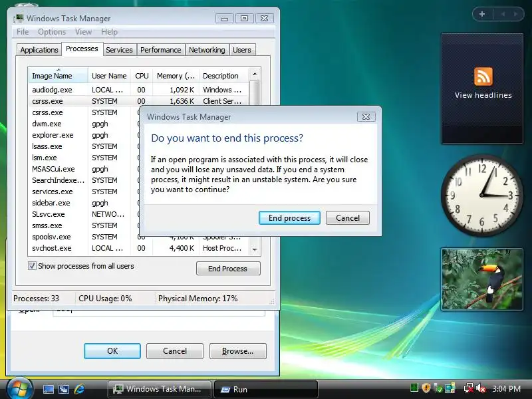Screen dimensions: 532x399
Task: Switch to the Applications tab
Action: click(x=39, y=50)
